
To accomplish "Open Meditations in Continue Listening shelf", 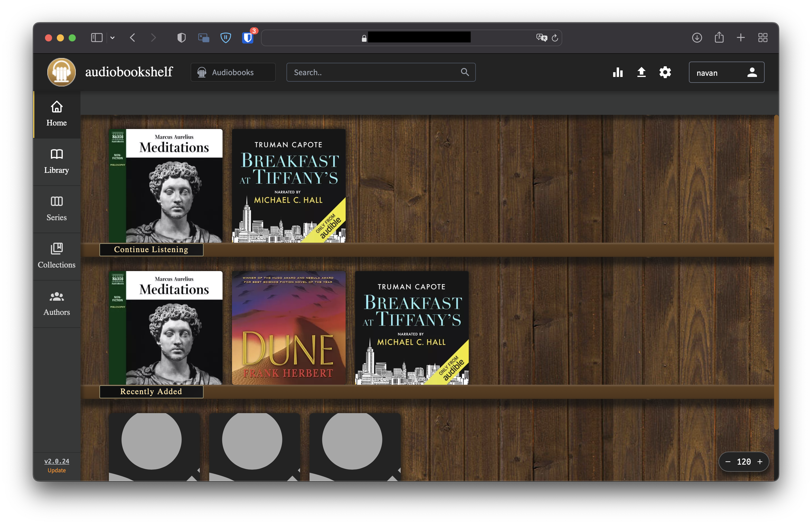I will pyautogui.click(x=166, y=186).
